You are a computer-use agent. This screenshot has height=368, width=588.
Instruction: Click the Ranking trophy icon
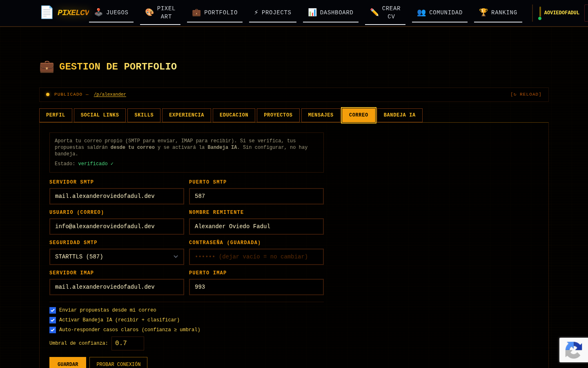pyautogui.click(x=483, y=12)
